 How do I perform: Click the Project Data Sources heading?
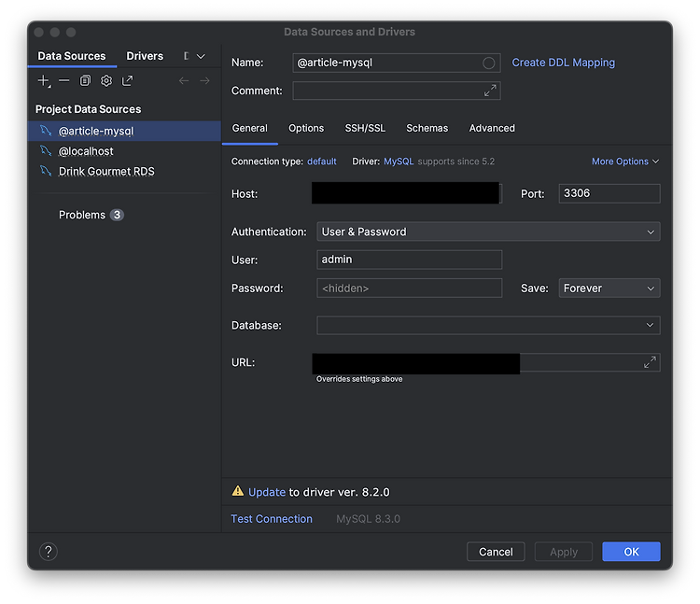coord(88,109)
